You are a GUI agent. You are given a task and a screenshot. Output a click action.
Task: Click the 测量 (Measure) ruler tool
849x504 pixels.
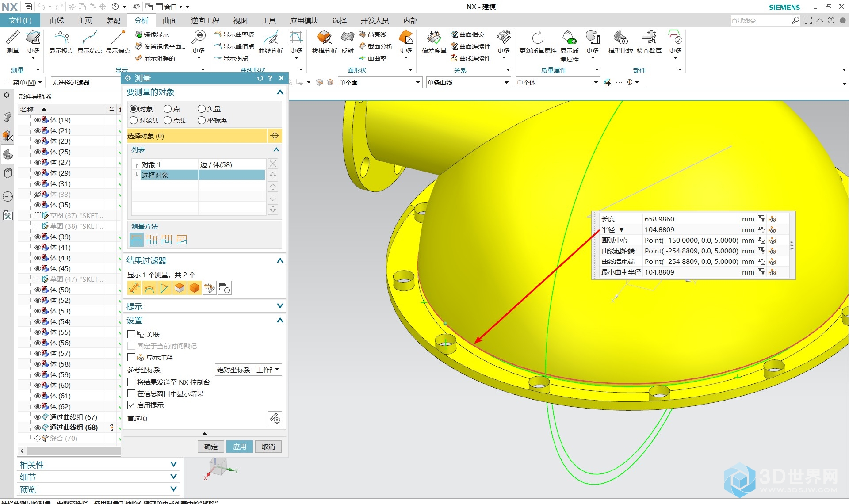[x=13, y=42]
